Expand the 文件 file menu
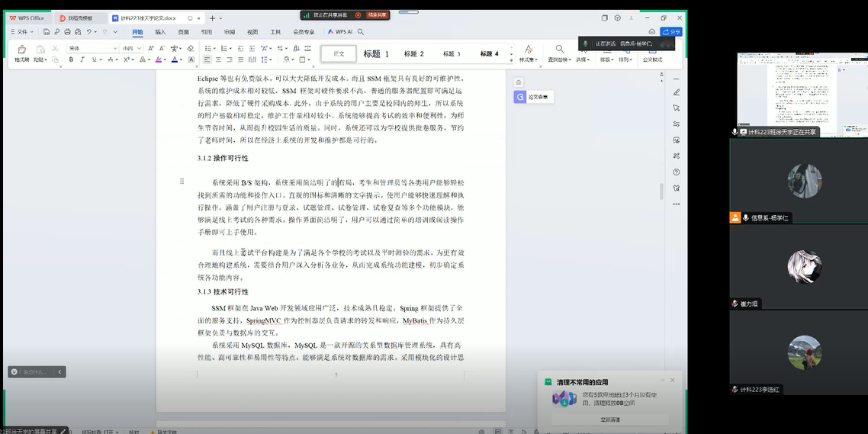The height and width of the screenshot is (434, 868). coord(22,32)
